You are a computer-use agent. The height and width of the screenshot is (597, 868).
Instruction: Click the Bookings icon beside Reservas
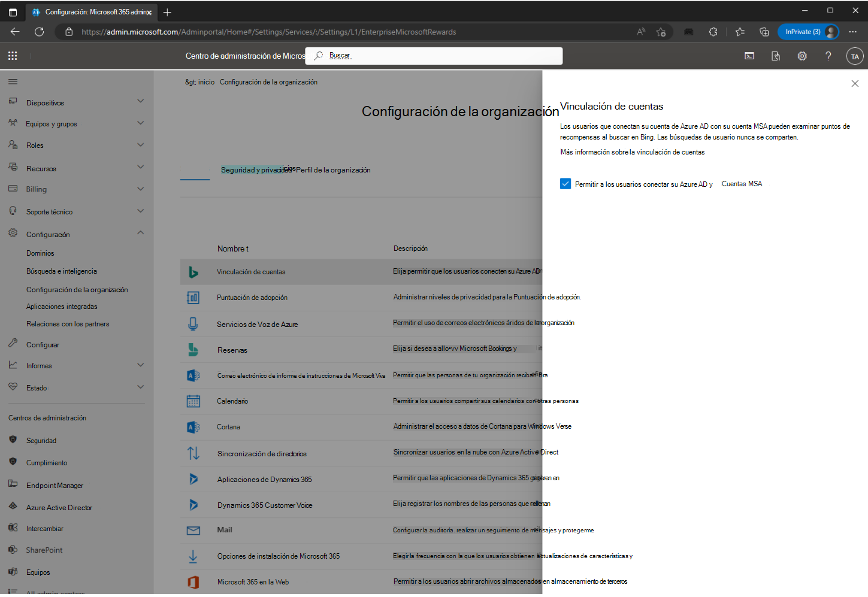(193, 350)
